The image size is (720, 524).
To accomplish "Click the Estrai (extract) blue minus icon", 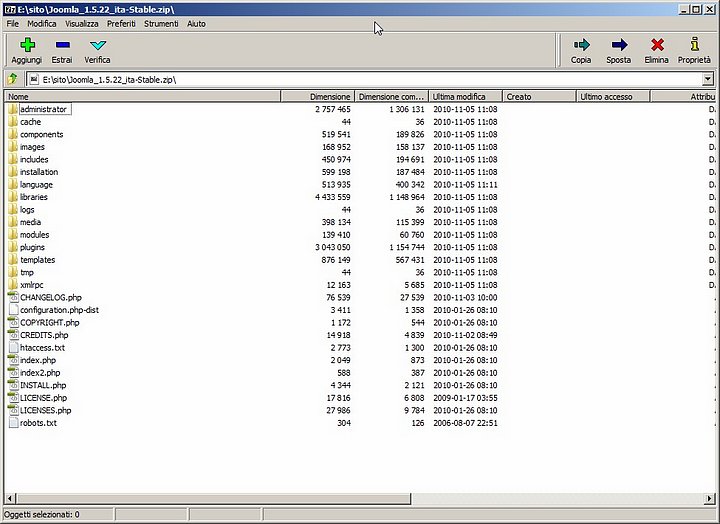I will (x=62, y=45).
